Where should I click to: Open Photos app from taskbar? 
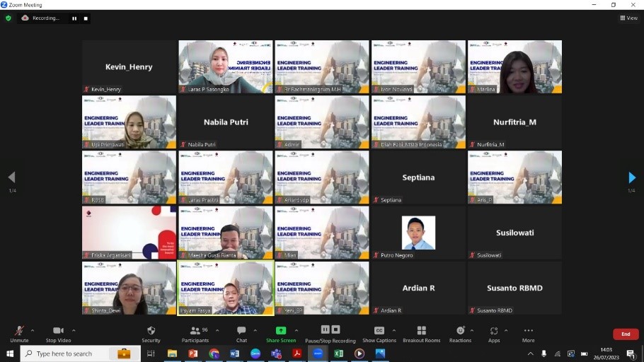click(380, 354)
